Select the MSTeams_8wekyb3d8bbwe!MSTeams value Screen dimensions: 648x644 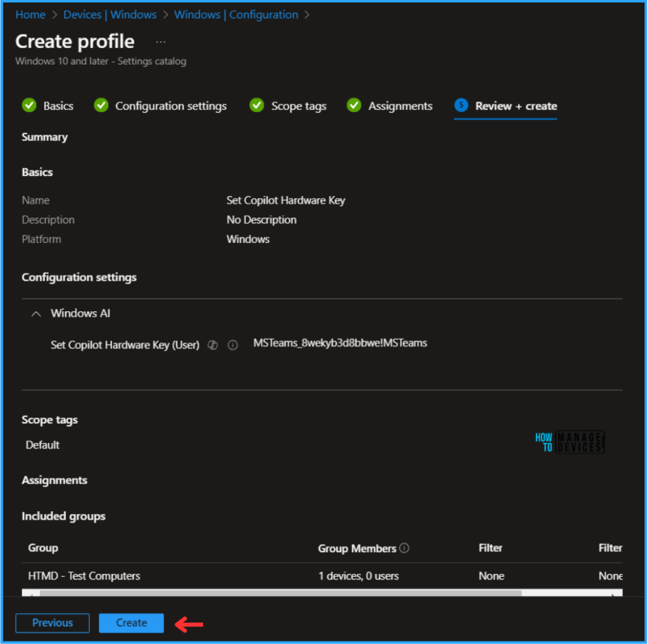click(340, 343)
